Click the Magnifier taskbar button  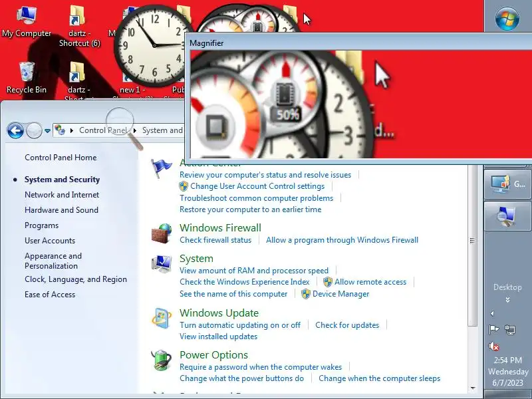[507, 215]
